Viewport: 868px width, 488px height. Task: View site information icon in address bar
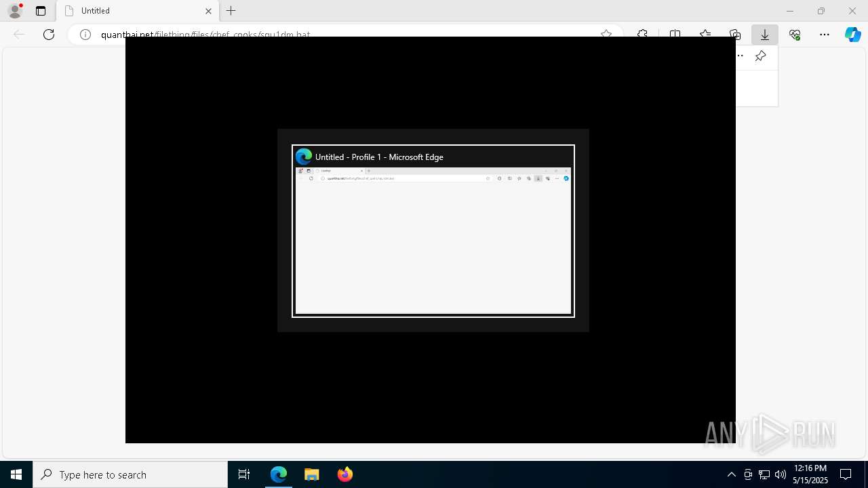point(85,35)
